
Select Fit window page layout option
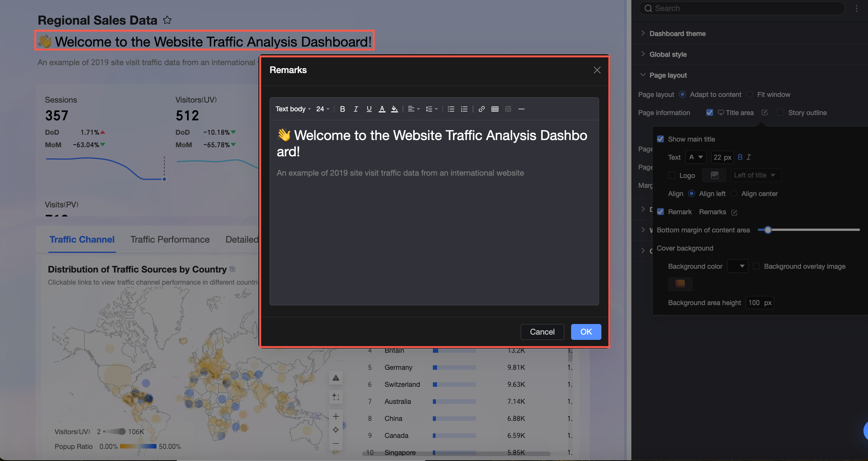(749, 94)
